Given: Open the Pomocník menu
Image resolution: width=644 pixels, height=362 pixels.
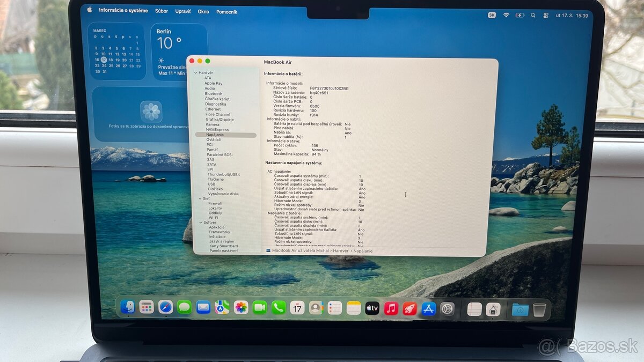Looking at the screenshot, I should point(226,11).
